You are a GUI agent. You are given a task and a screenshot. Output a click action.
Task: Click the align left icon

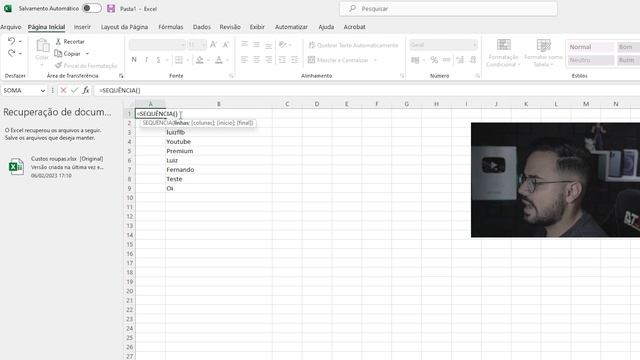pyautogui.click(x=244, y=60)
